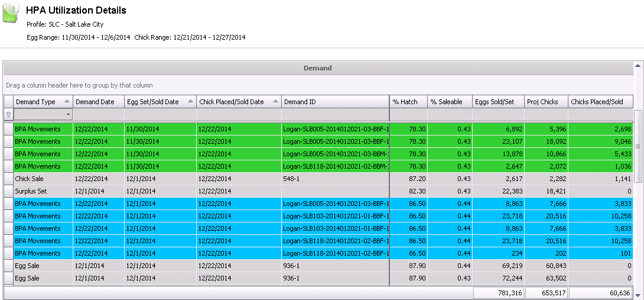This screenshot has width=644, height=300.
Task: Click the Egg Set/Sold Date sort arrow
Action: coord(190,102)
